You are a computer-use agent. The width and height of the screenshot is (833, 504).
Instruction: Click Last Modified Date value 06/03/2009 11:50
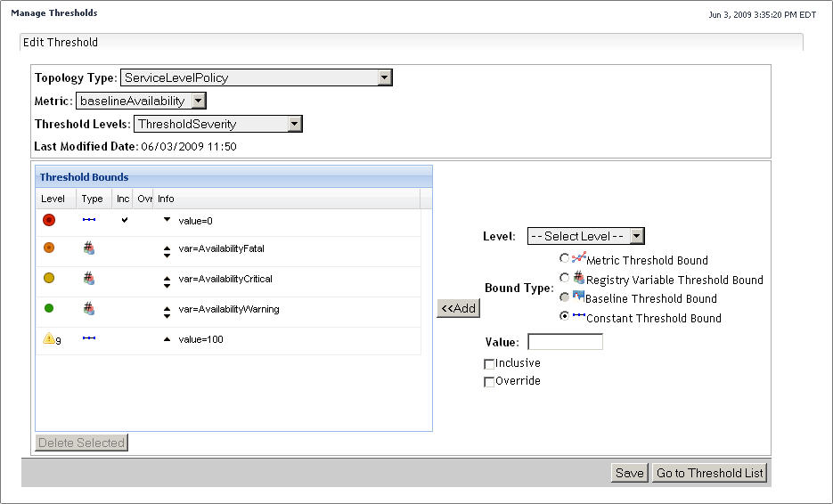pyautogui.click(x=189, y=147)
